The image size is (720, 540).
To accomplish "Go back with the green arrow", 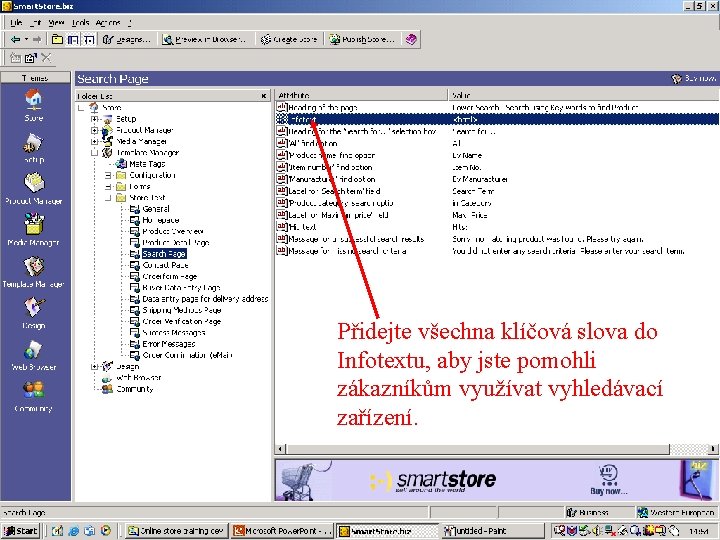I will (x=16, y=39).
